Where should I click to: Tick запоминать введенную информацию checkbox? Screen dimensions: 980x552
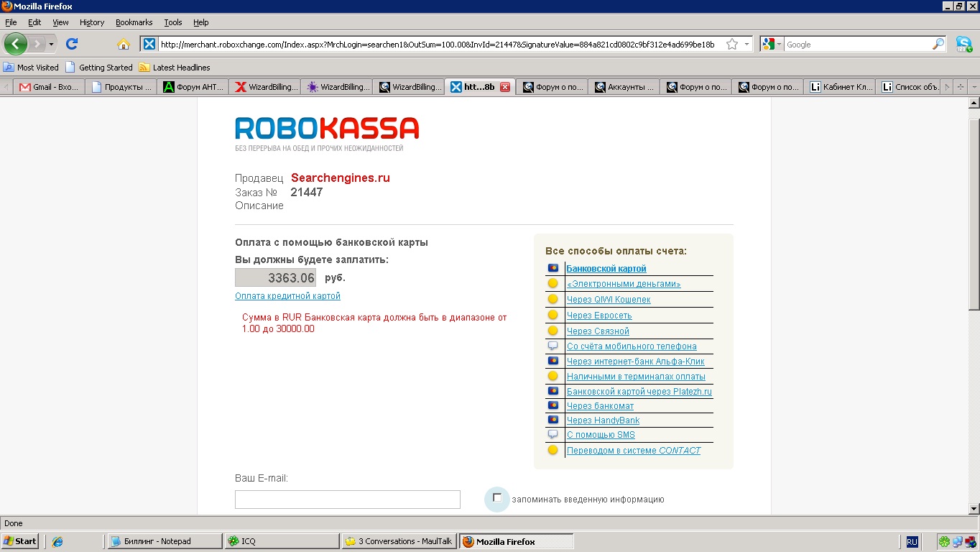(497, 498)
